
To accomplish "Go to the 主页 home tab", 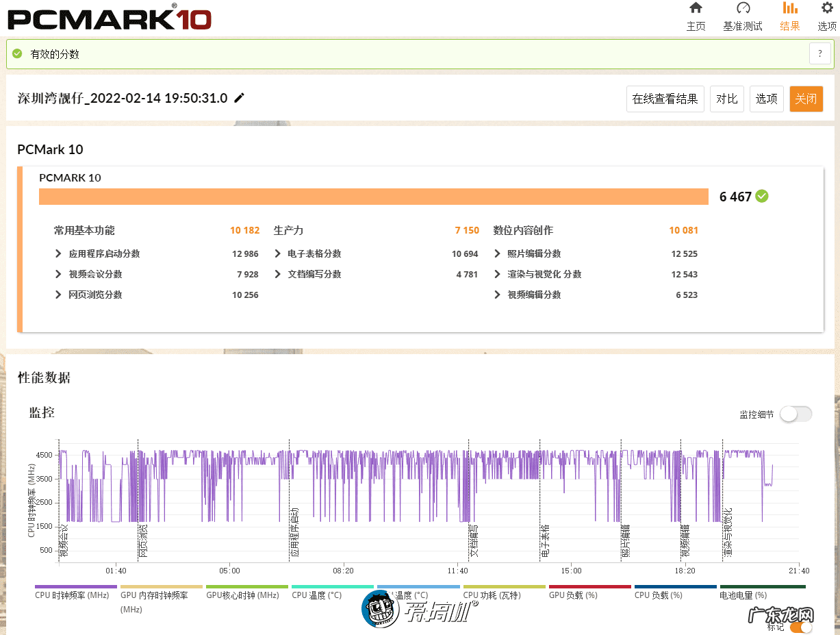I will click(696, 17).
